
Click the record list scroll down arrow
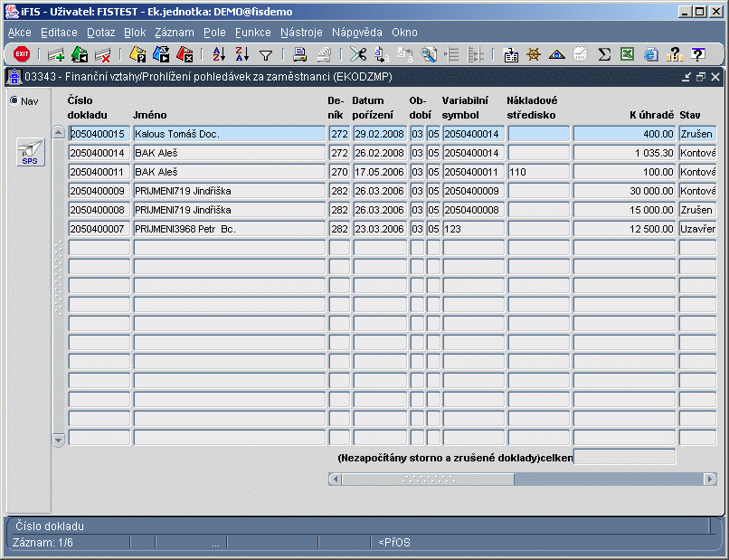(58, 440)
